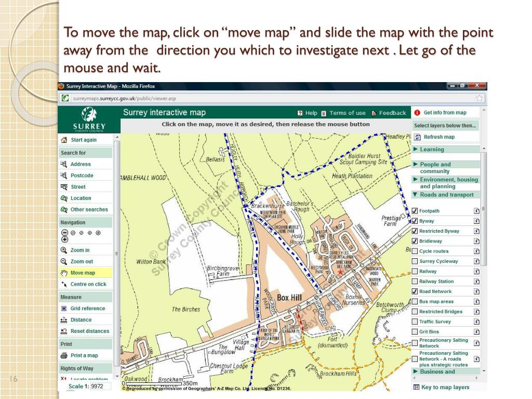Expand Environment, housing and planning group
532x399 pixels.
click(446, 183)
